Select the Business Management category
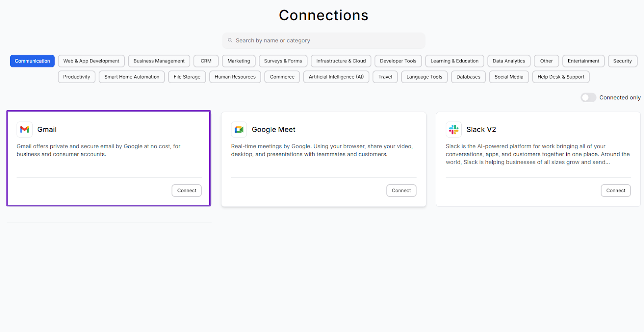The image size is (644, 332). [159, 61]
